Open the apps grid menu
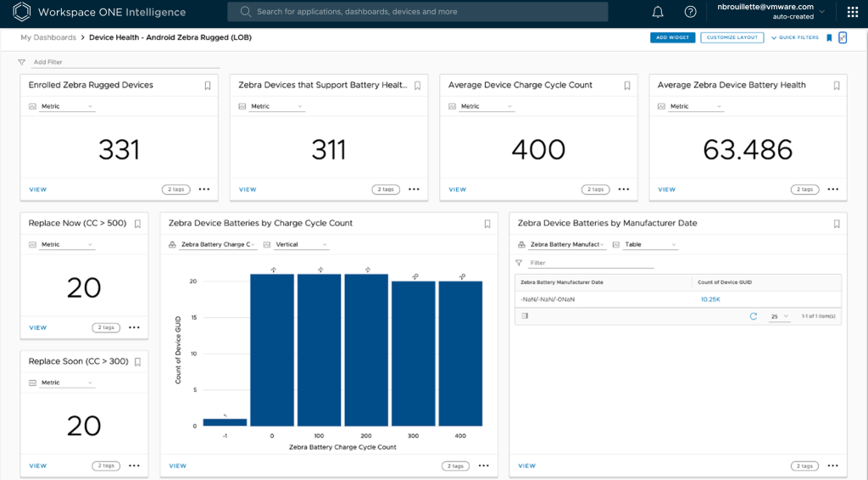Screen dimensions: 868x480 (x=853, y=12)
